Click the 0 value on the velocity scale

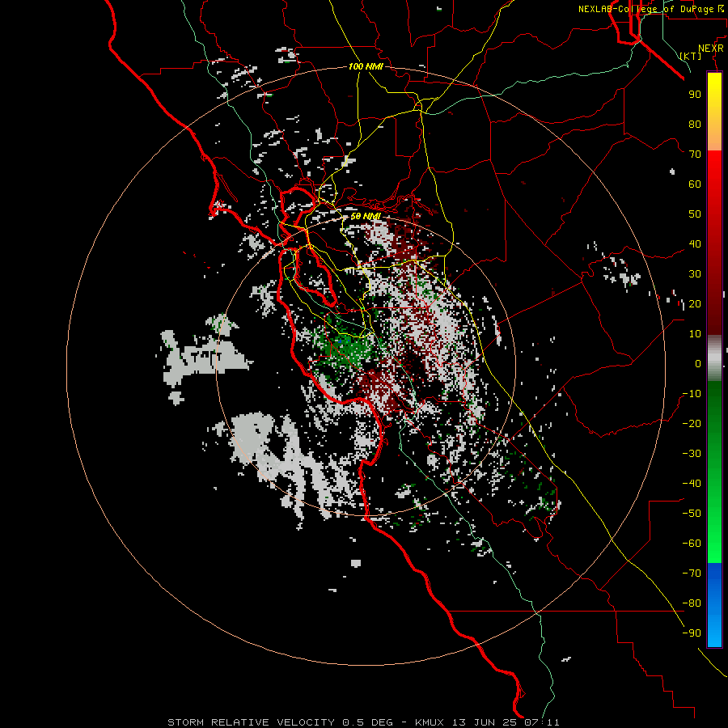tap(698, 364)
